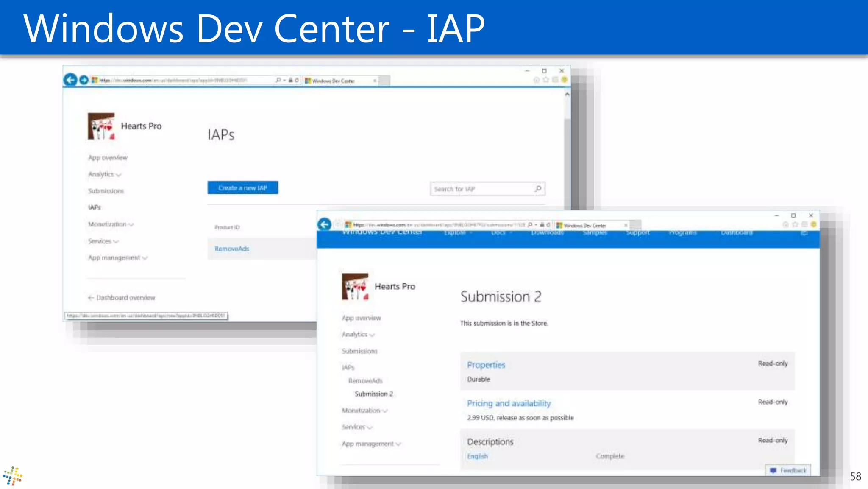Open the Hearts Pro app icon in Submission 2 window
868x489 pixels.
pos(355,286)
